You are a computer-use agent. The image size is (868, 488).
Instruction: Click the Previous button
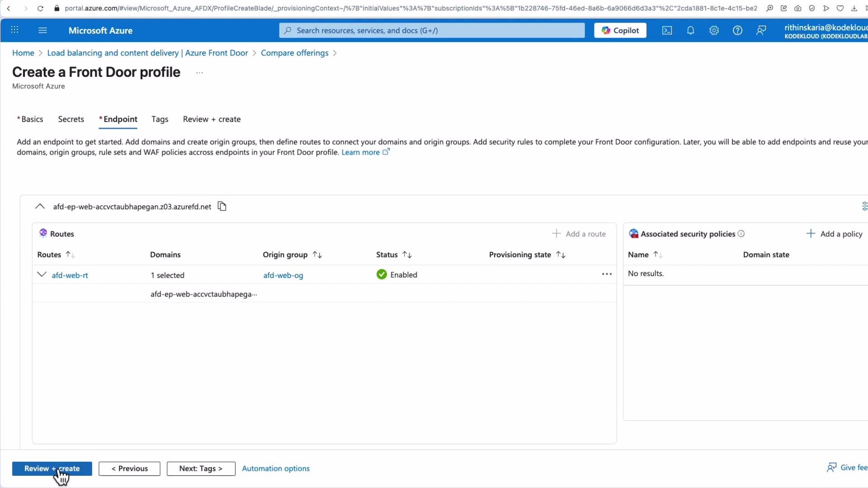(129, 469)
